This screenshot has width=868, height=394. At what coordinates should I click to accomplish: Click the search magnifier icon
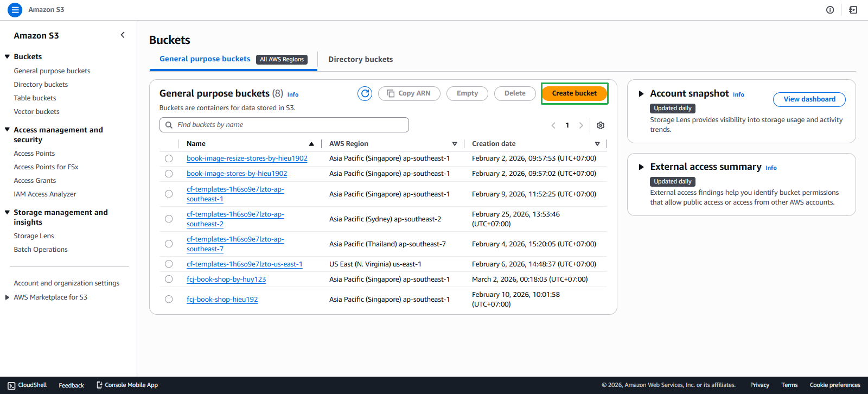pyautogui.click(x=169, y=125)
